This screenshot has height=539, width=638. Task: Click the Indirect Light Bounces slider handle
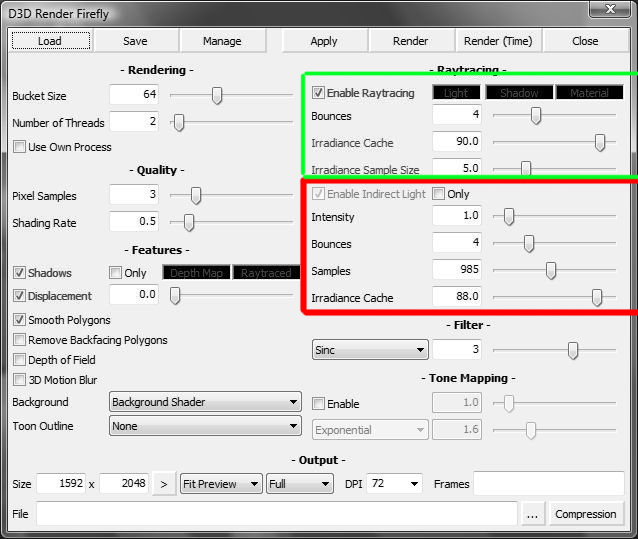click(529, 244)
